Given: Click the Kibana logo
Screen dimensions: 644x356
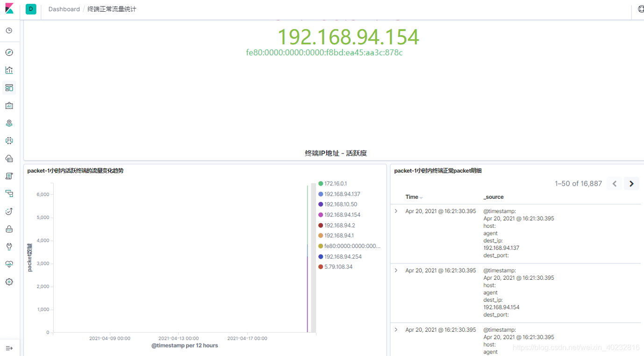Looking at the screenshot, I should (9, 8).
